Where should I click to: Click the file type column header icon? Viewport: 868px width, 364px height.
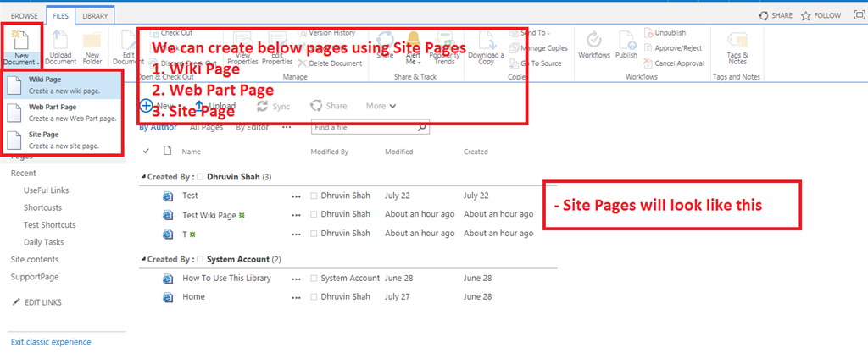[x=167, y=151]
